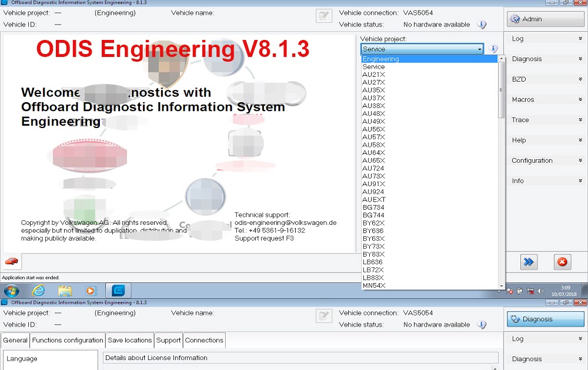Choose the BY636 project entry

(x=429, y=231)
